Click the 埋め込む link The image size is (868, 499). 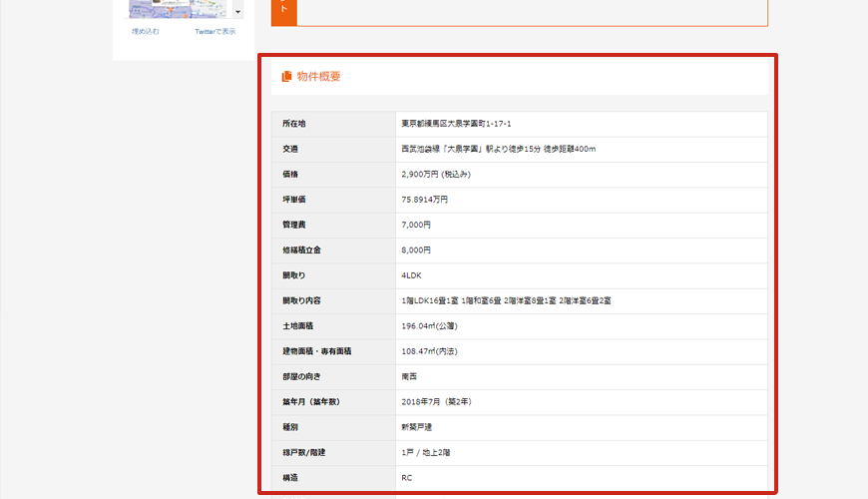(146, 32)
